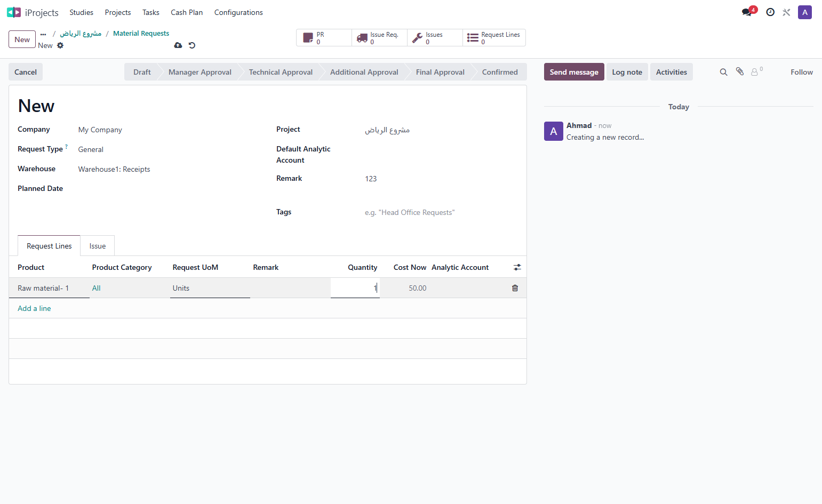
Task: Set status to Manager Approval
Action: click(200, 72)
